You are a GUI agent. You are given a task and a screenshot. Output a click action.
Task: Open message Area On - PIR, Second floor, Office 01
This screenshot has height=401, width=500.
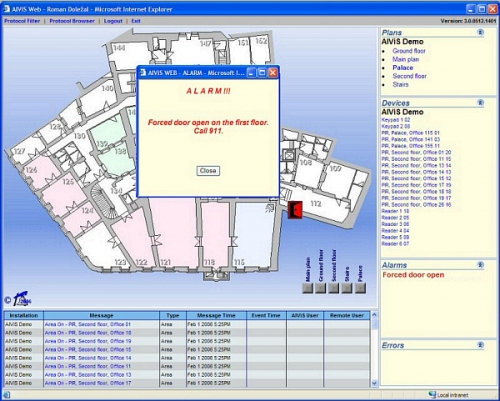[x=88, y=324]
